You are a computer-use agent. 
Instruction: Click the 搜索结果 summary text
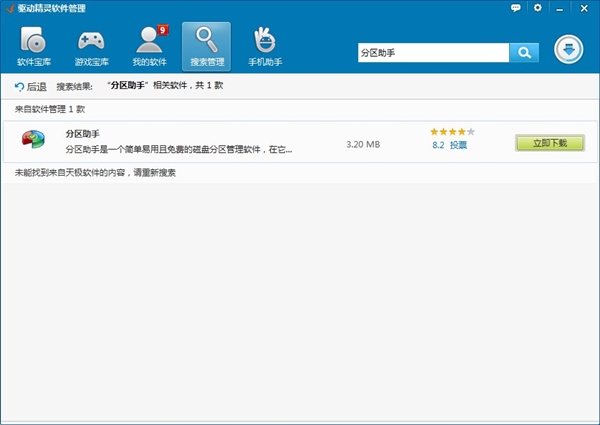(165, 85)
